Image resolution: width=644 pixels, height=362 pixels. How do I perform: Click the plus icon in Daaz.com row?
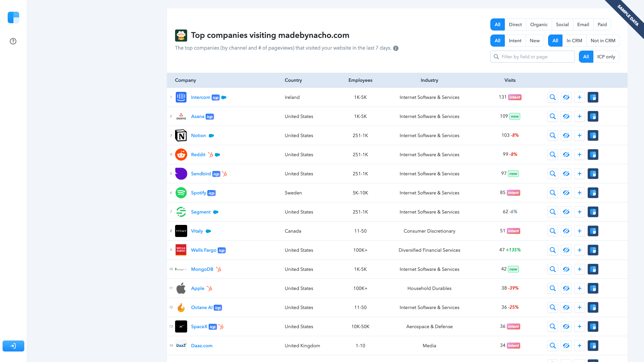click(580, 346)
